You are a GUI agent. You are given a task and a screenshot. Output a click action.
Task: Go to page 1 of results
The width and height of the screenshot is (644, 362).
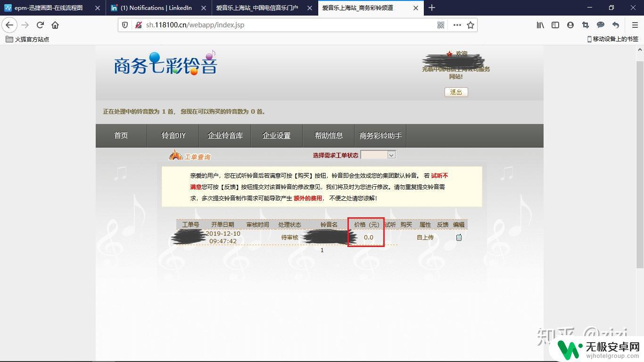(322, 250)
